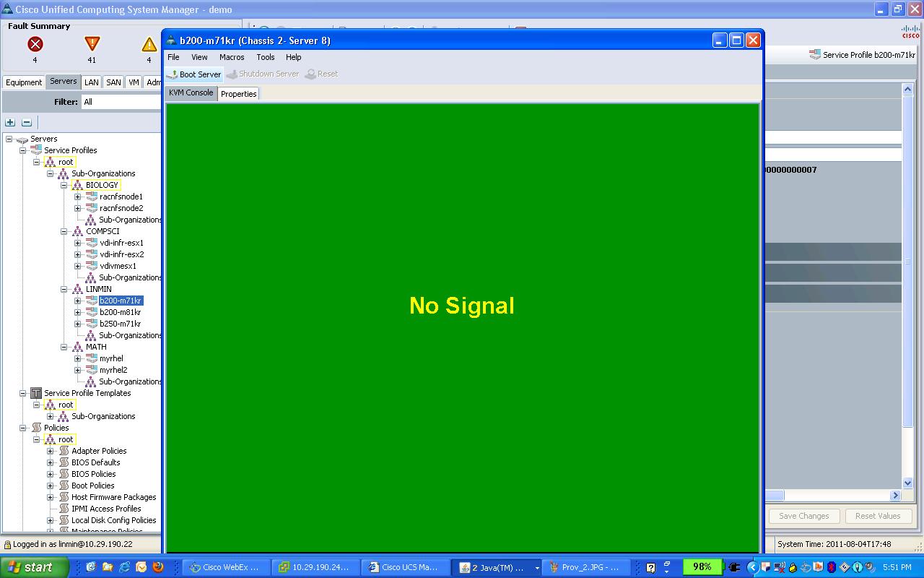The height and width of the screenshot is (578, 924).
Task: Click the racnfsnode1 service profile icon
Action: click(x=92, y=197)
